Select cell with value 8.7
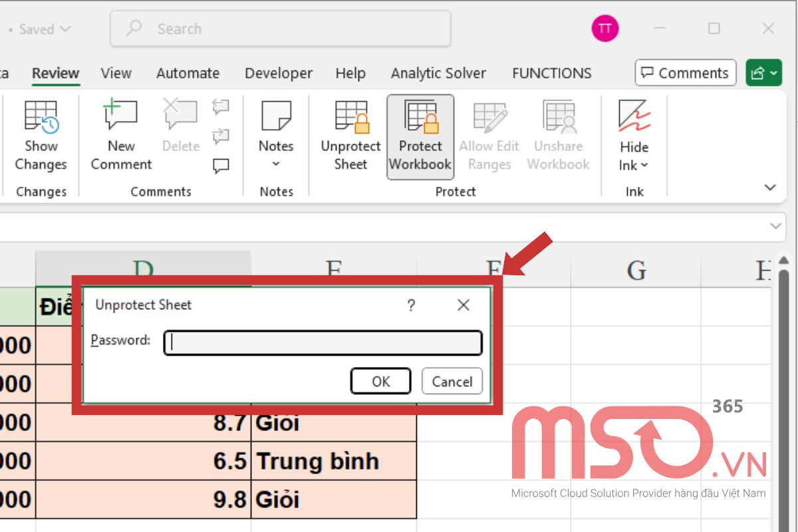This screenshot has width=798, height=532. (144, 422)
